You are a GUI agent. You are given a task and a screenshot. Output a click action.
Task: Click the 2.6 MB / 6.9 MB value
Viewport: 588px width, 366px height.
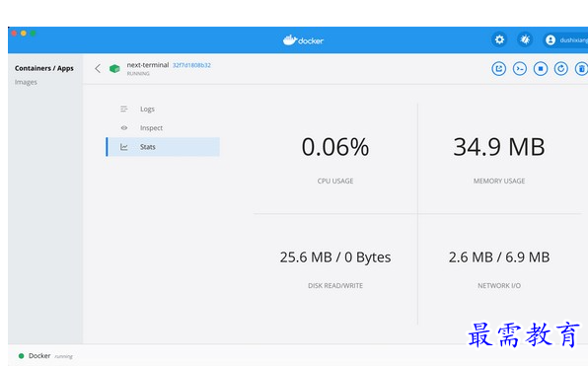[499, 257]
